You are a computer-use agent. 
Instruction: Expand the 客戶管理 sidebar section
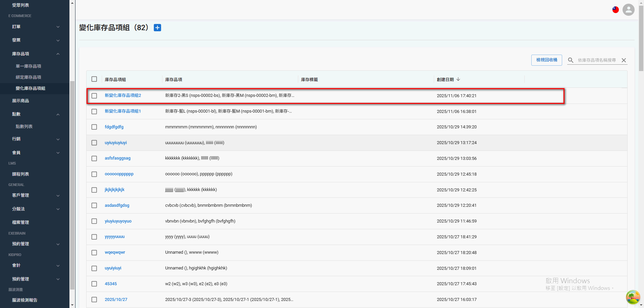pos(35,195)
